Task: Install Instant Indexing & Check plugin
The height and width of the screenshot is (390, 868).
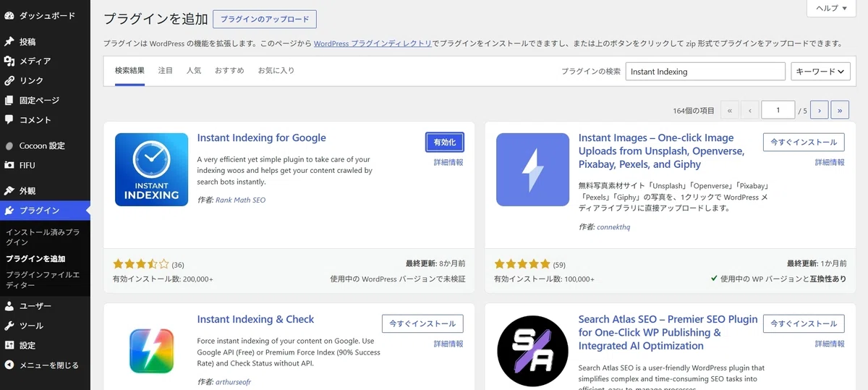Action: (422, 324)
